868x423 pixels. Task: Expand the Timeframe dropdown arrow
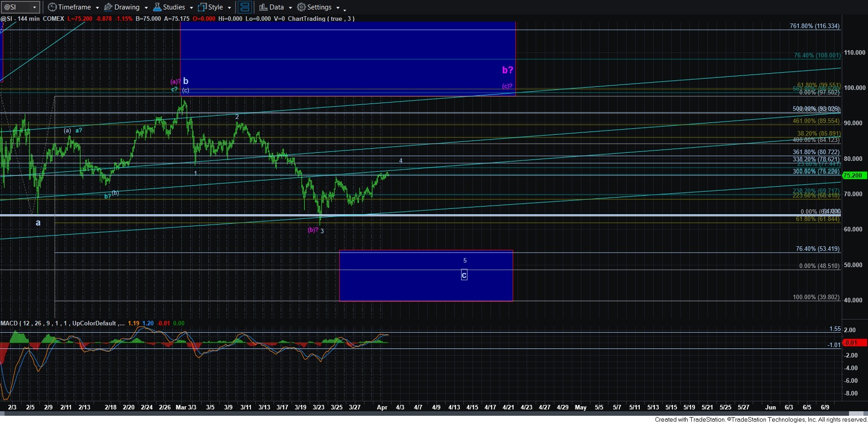point(97,8)
